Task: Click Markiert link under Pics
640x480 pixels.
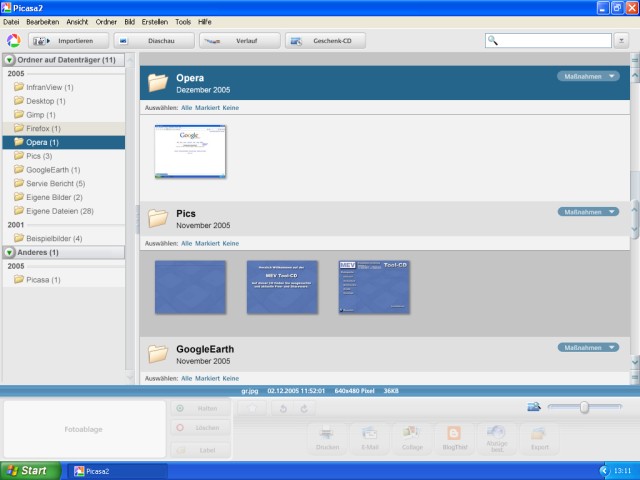Action: [207, 243]
